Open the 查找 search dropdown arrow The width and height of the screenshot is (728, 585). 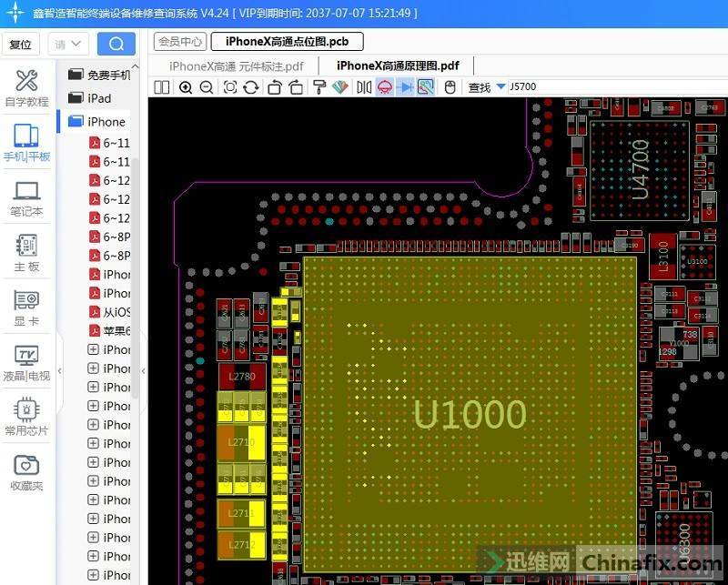coord(500,87)
